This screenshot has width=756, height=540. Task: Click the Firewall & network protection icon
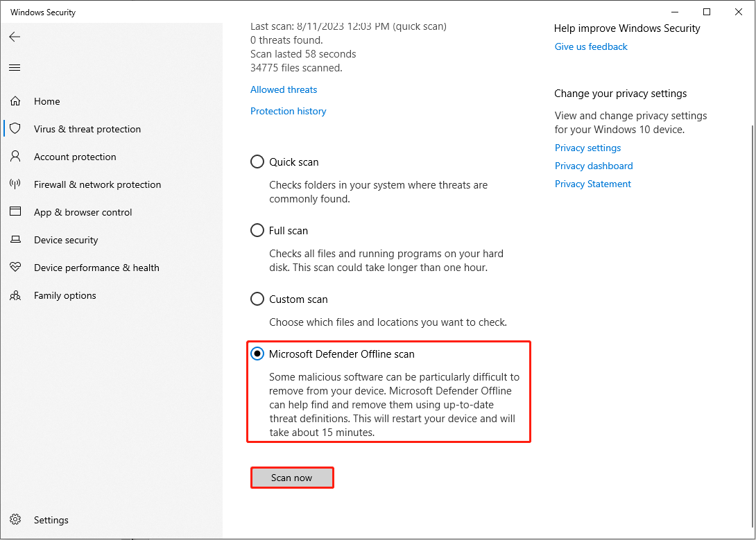[x=15, y=184]
